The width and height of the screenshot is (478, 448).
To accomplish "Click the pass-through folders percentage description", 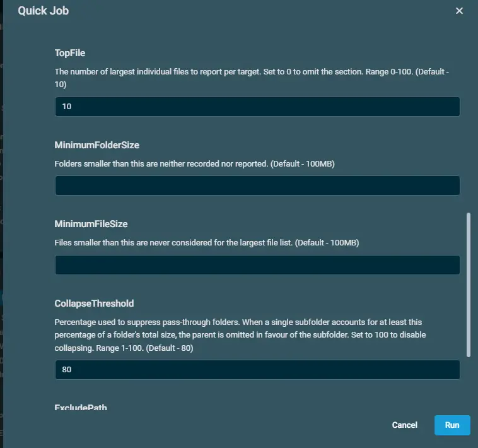I will (240, 335).
